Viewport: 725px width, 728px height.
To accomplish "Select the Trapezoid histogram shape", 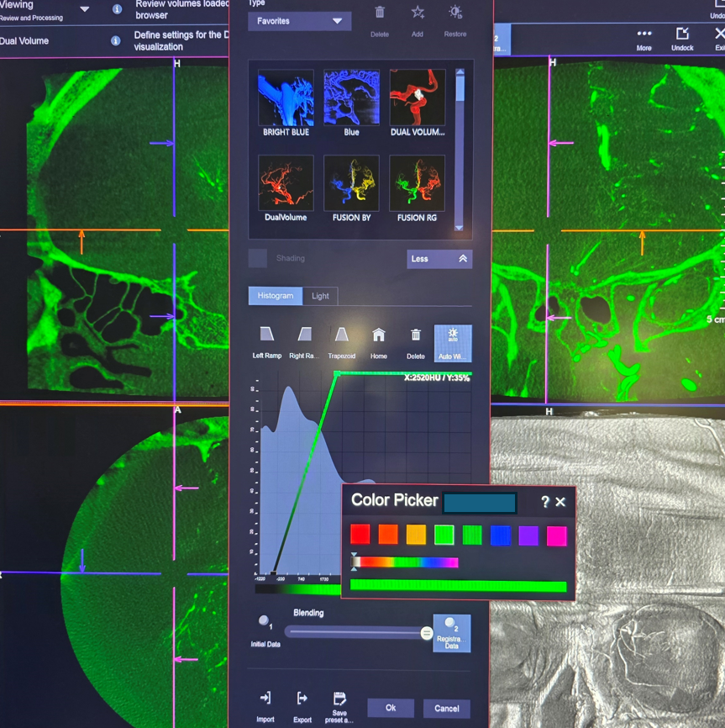I will pos(341,335).
